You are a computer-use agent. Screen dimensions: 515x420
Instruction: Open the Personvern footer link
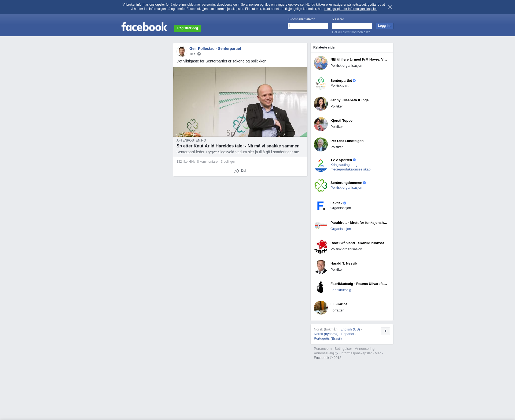pyautogui.click(x=323, y=349)
